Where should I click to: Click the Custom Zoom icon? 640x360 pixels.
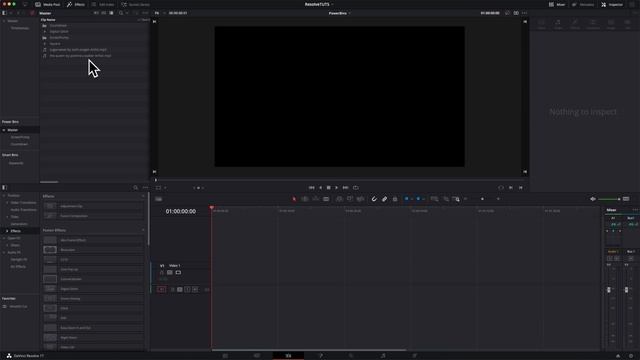click(456, 199)
